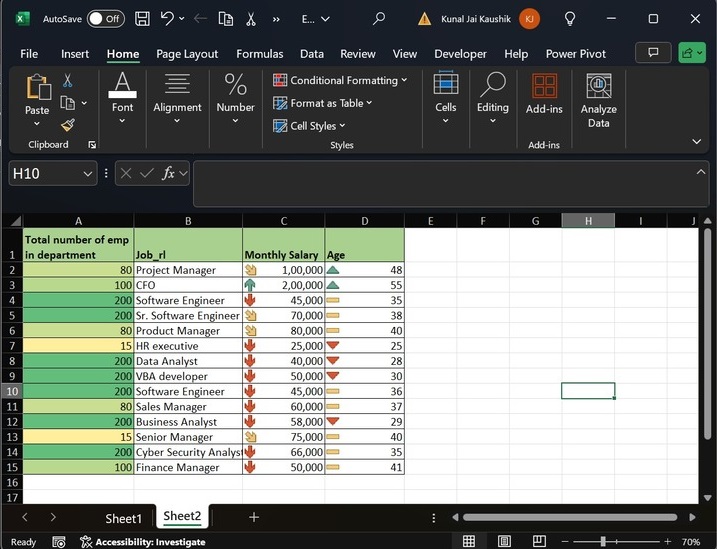Click the insert function fx icon
717x549 pixels.
coord(170,173)
